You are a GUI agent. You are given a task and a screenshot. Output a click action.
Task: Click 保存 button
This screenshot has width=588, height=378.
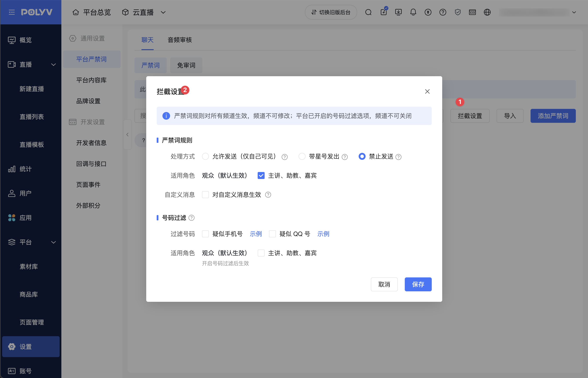tap(418, 285)
